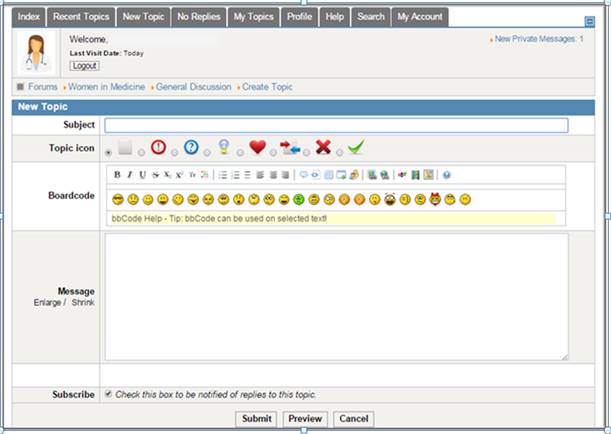
Task: Open the font color palette tool
Action: pyautogui.click(x=204, y=175)
